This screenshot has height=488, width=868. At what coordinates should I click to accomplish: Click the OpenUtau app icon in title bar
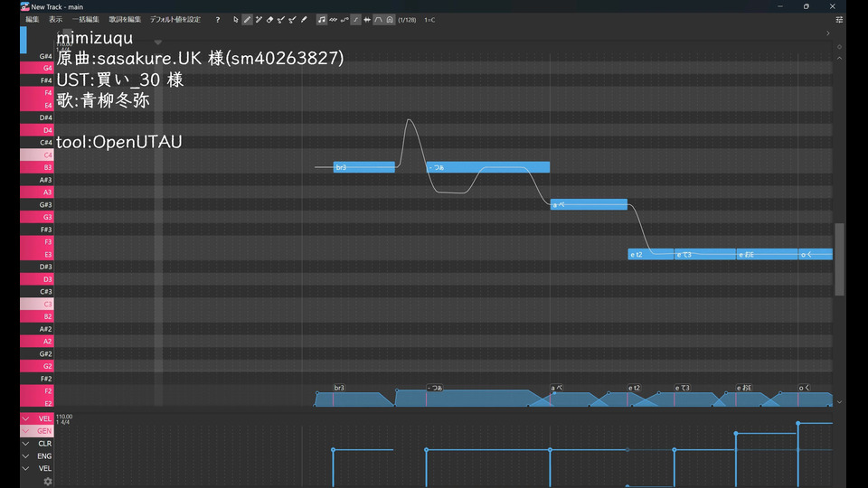click(25, 6)
